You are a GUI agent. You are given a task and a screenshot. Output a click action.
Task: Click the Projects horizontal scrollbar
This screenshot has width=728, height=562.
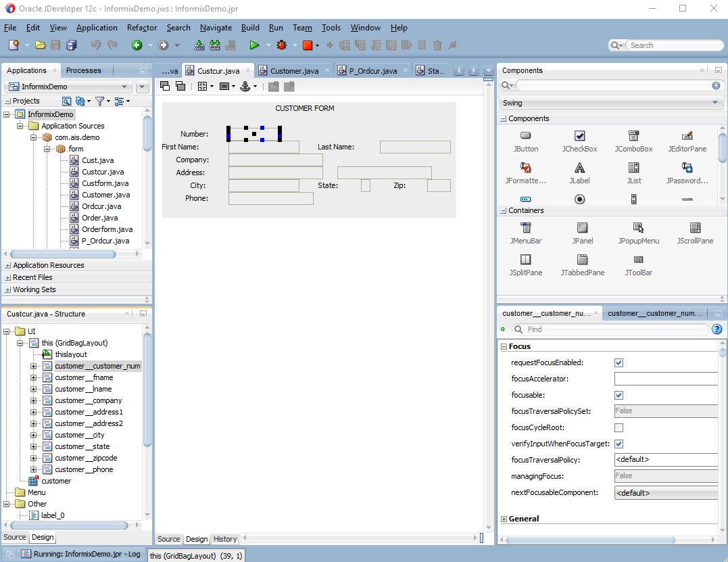click(x=63, y=254)
